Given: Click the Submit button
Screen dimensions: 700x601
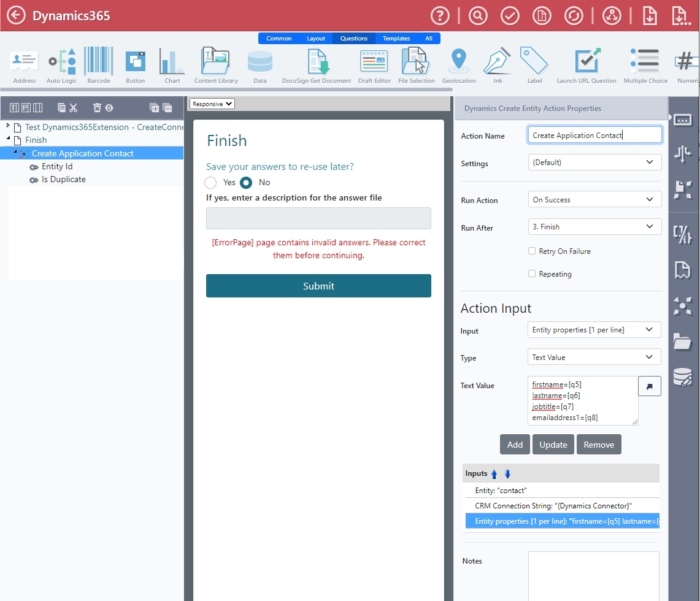Looking at the screenshot, I should [x=318, y=286].
